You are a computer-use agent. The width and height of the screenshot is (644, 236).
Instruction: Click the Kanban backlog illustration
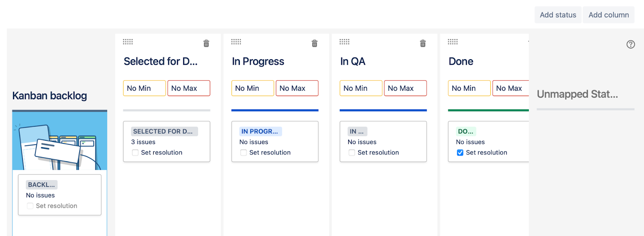tap(60, 141)
